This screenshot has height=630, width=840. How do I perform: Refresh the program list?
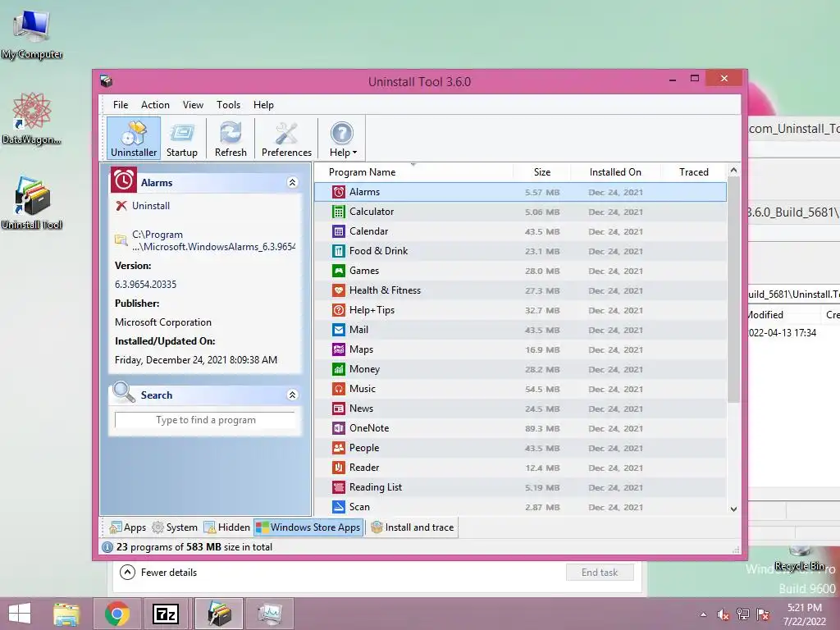pyautogui.click(x=231, y=139)
